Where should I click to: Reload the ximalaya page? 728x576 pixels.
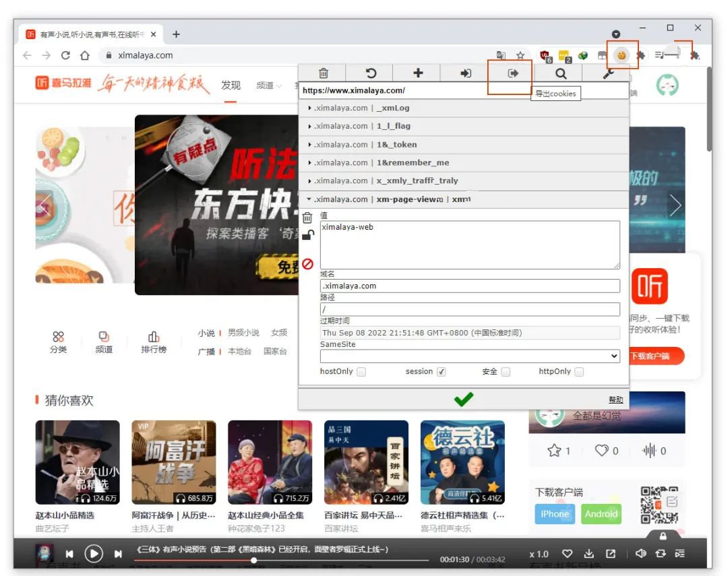(x=65, y=55)
